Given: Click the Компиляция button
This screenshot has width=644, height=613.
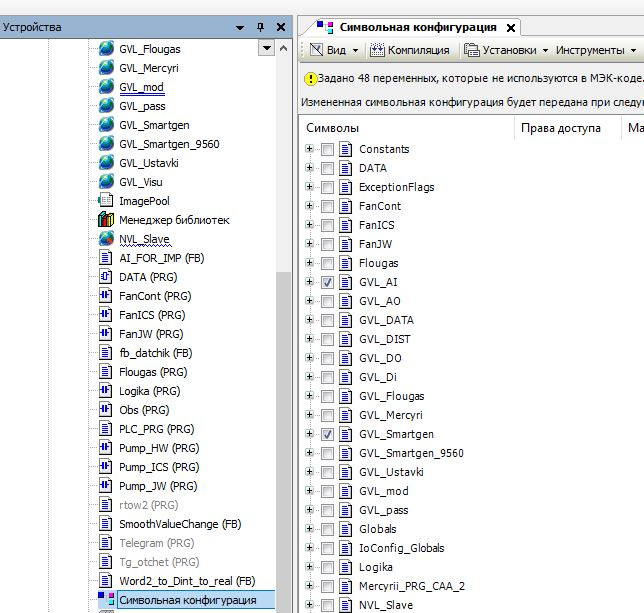Looking at the screenshot, I should [410, 50].
